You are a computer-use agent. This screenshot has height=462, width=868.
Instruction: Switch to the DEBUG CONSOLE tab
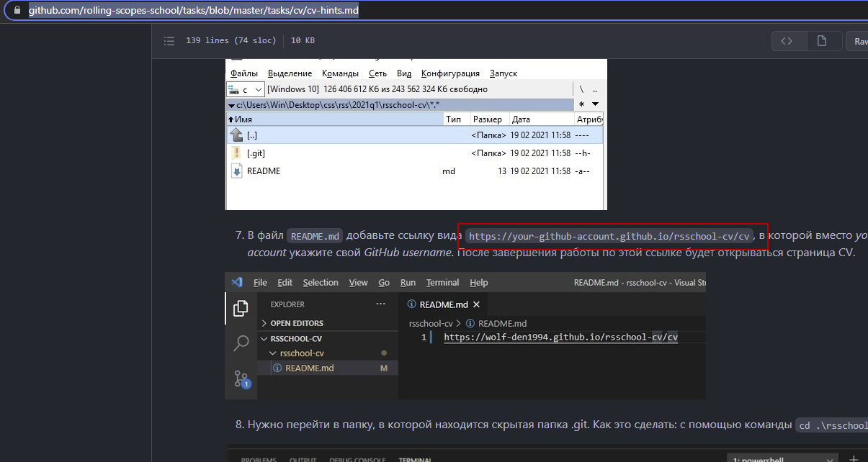pos(357,459)
